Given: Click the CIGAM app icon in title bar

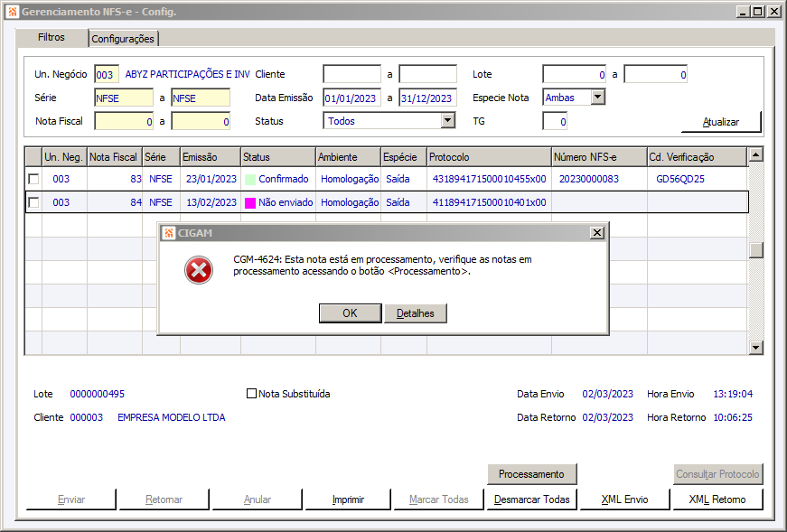Looking at the screenshot, I should point(12,11).
